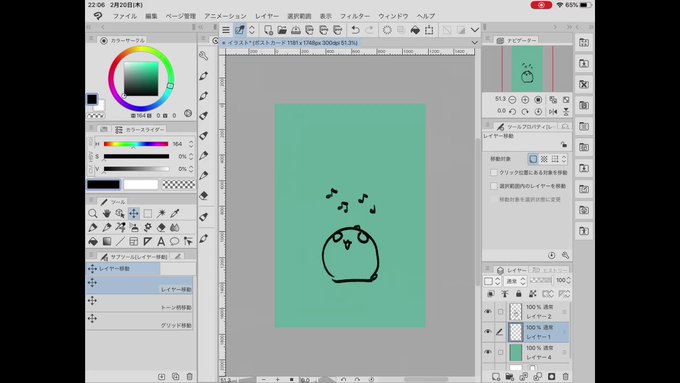Click the Undo arrow in command bar

click(x=355, y=30)
